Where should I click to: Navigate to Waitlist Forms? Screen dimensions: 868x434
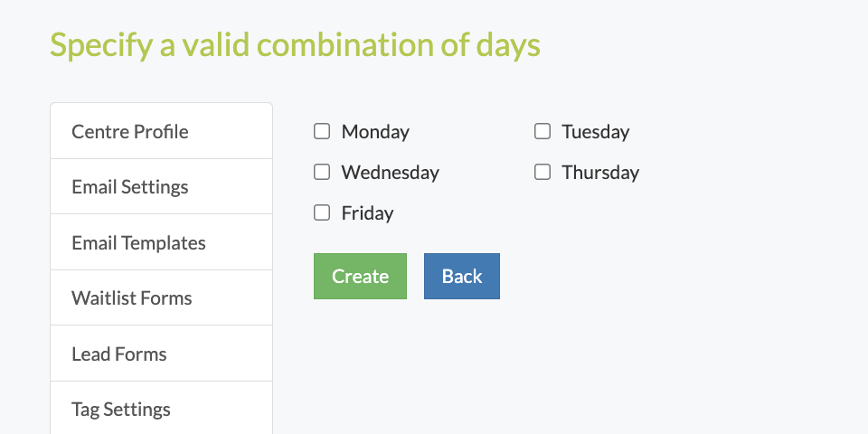click(162, 297)
